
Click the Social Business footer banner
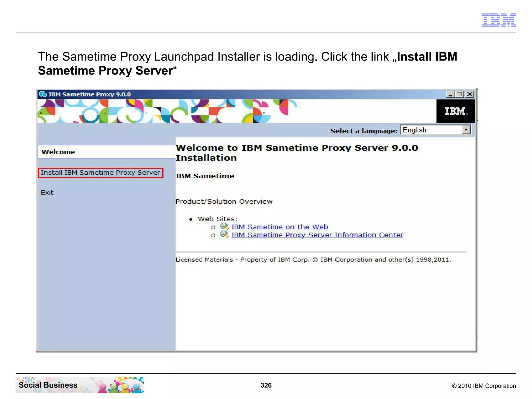pos(80,385)
